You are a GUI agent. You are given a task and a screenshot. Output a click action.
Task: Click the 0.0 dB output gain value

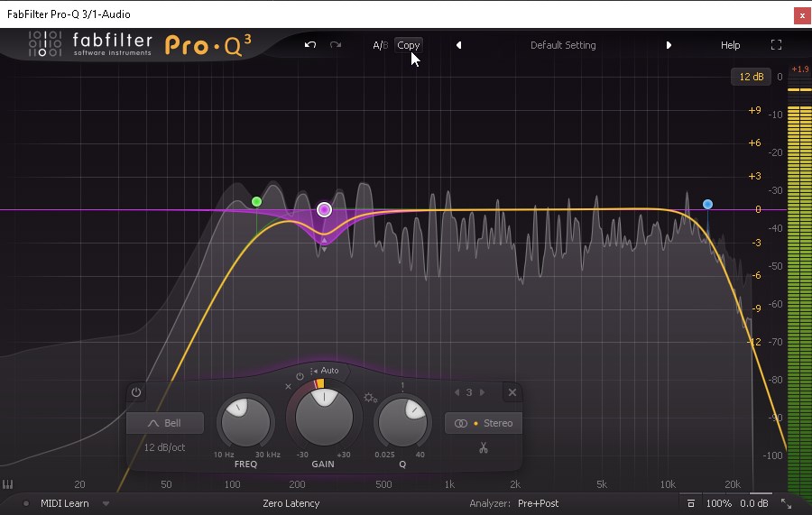754,503
